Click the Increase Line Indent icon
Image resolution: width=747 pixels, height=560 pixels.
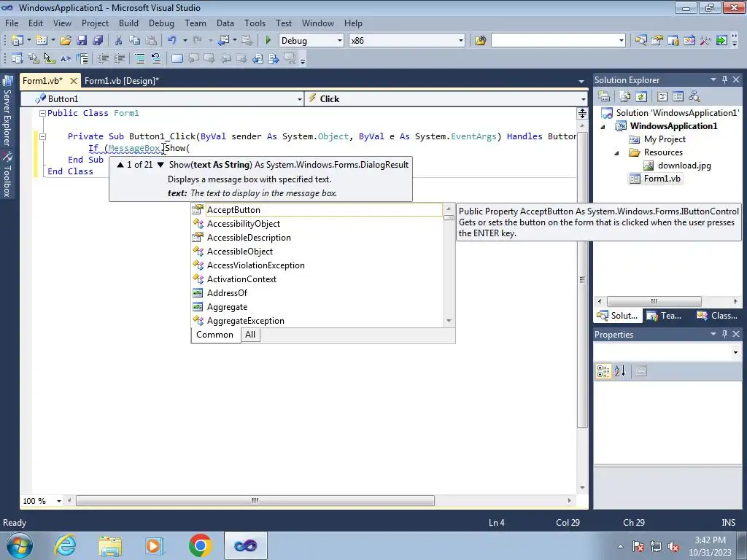[119, 58]
